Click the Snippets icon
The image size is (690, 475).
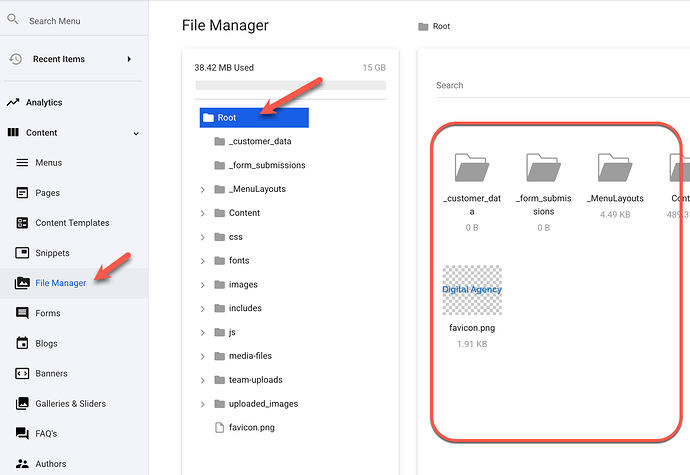22,253
